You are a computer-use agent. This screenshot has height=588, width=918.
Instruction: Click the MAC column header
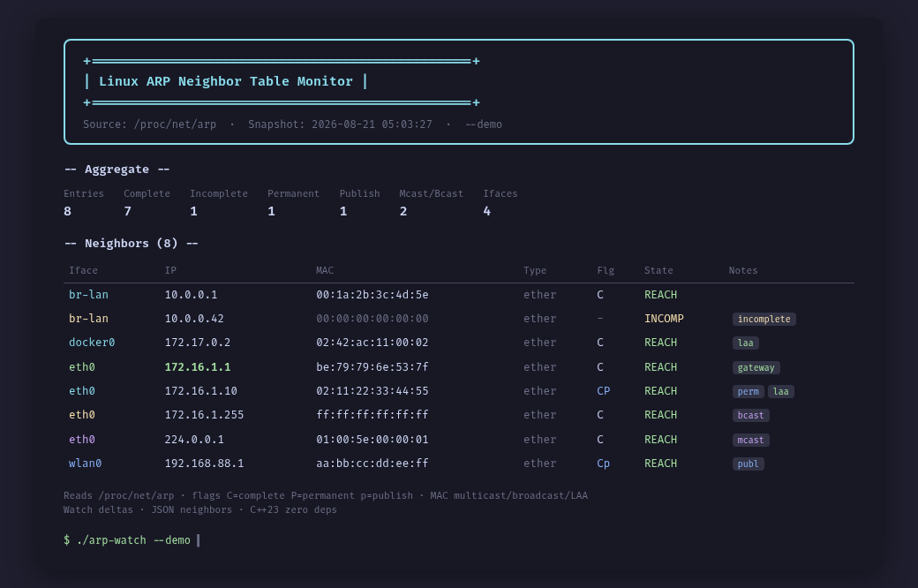[x=325, y=270]
